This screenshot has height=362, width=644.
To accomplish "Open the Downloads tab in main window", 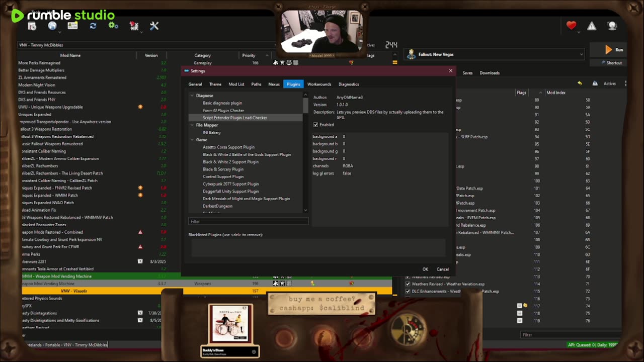I will click(490, 73).
